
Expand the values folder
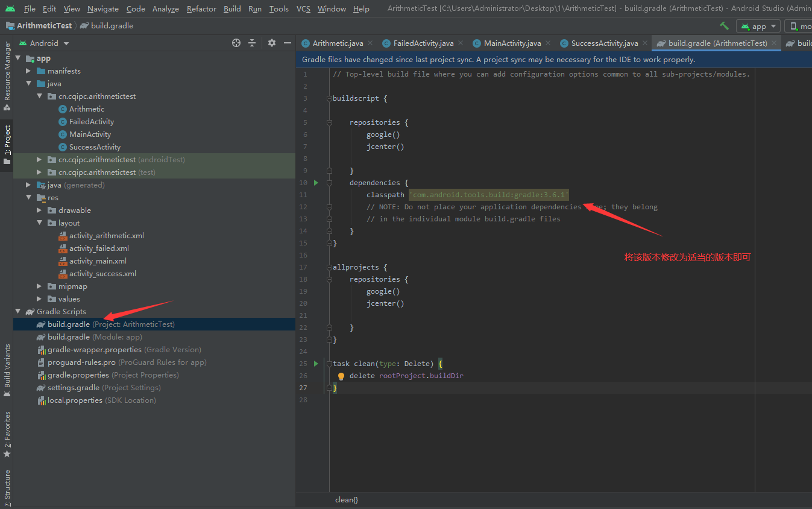click(x=39, y=299)
